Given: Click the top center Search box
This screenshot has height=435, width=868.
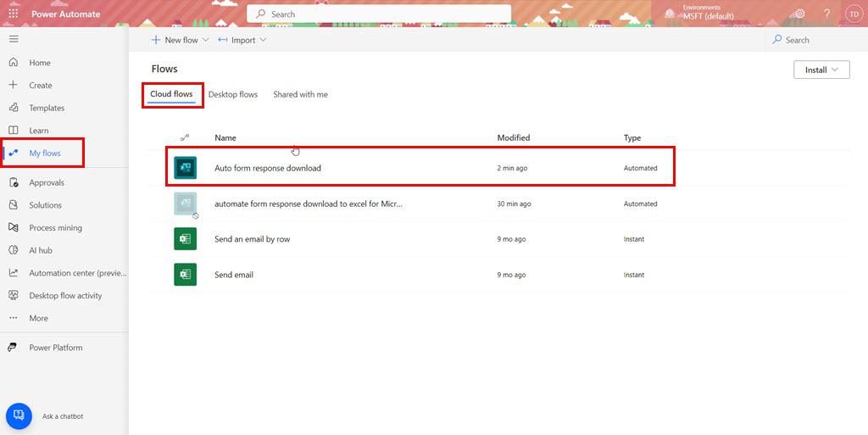Looking at the screenshot, I should pyautogui.click(x=379, y=14).
